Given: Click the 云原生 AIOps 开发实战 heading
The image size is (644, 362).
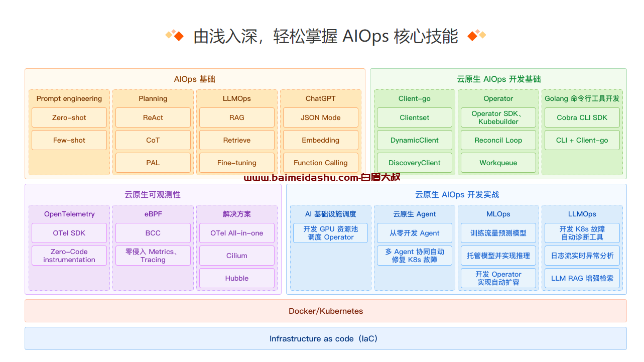Looking at the screenshot, I should (457, 195).
